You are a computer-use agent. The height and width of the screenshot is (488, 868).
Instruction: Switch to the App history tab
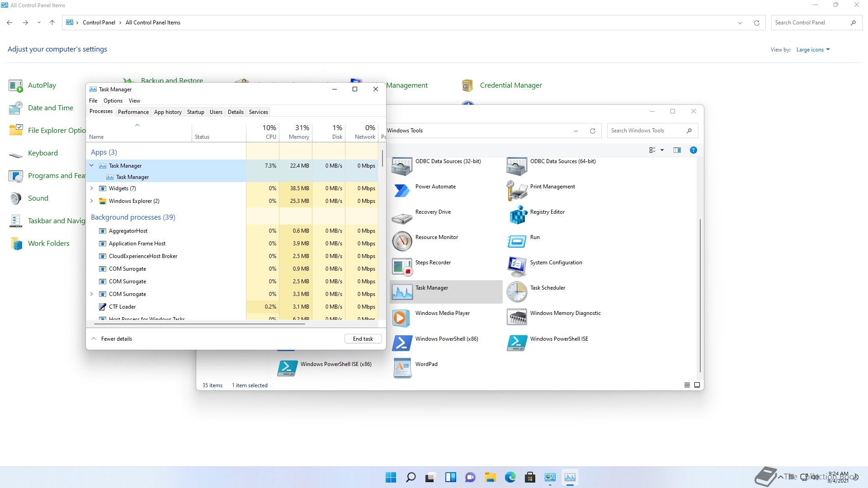click(x=168, y=112)
